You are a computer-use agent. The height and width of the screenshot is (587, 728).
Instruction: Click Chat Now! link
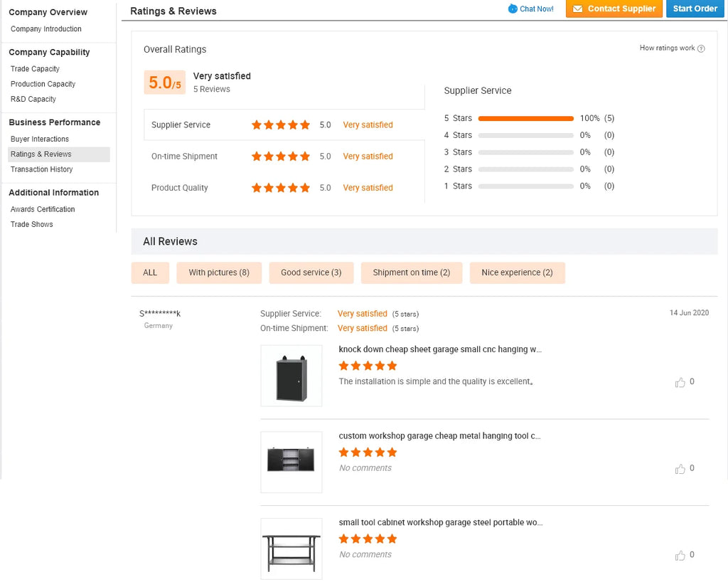click(536, 9)
